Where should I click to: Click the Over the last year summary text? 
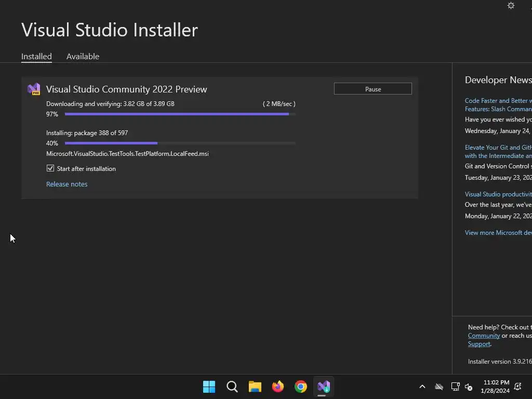click(498, 205)
